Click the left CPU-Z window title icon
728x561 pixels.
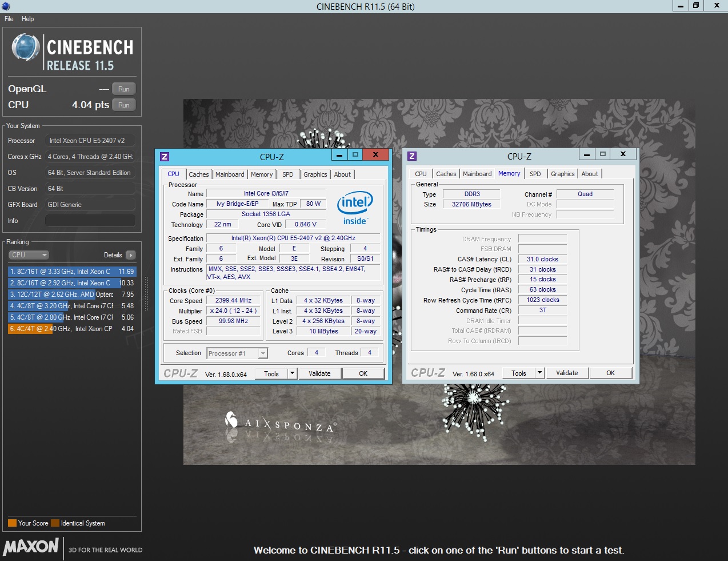[165, 157]
